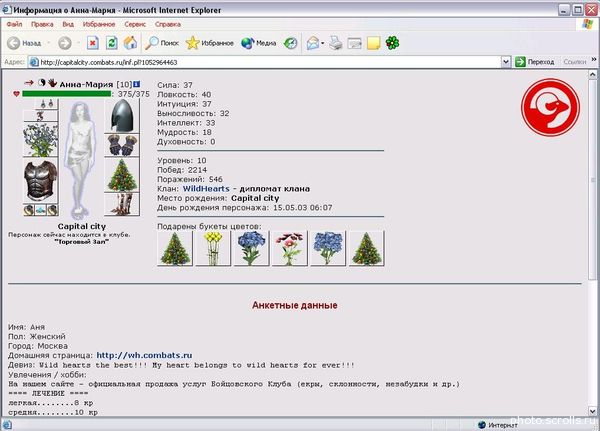
Task: Click the boots equipment slot
Action: coord(122,204)
